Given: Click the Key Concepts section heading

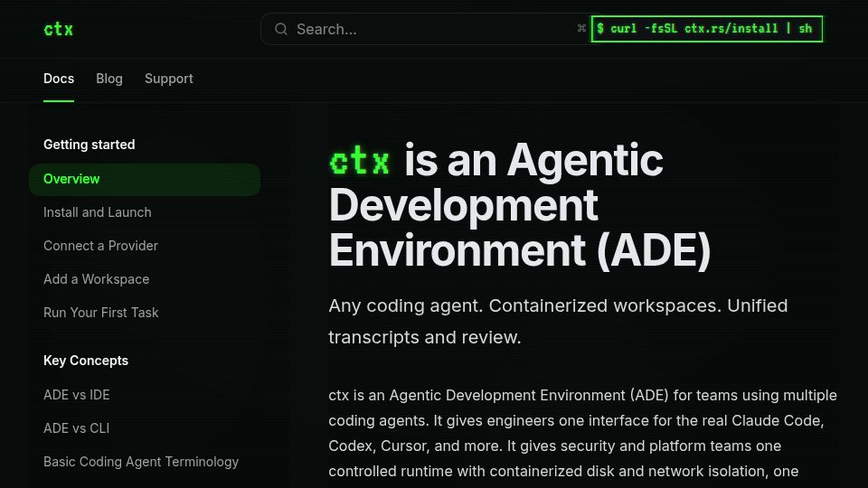Looking at the screenshot, I should coord(86,361).
